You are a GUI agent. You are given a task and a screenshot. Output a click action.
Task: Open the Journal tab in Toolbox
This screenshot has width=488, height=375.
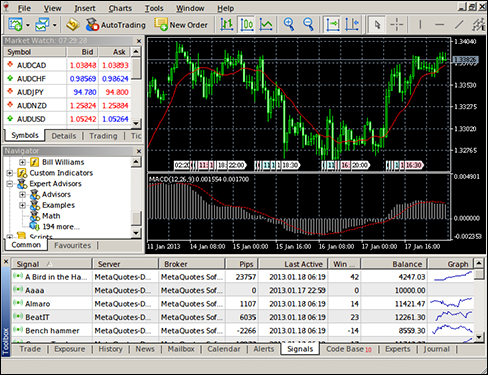click(x=436, y=349)
